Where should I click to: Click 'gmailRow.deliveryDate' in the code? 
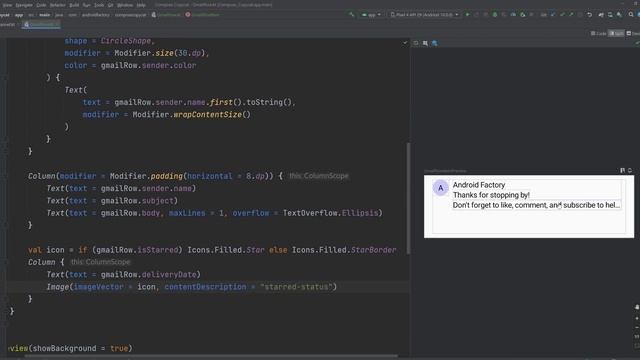(149, 275)
